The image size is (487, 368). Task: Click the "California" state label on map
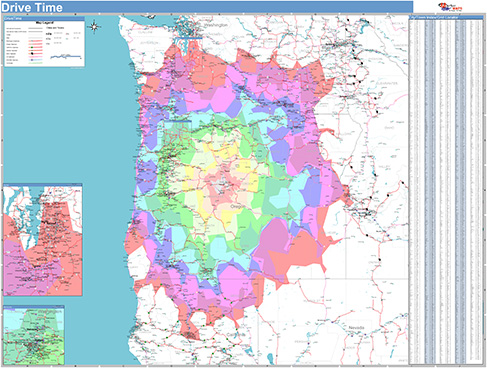[x=236, y=334]
